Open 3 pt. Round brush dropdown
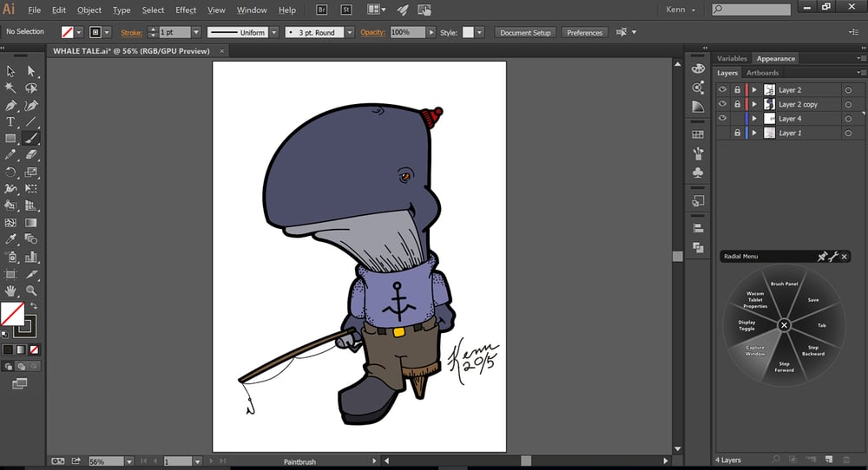 click(x=350, y=33)
